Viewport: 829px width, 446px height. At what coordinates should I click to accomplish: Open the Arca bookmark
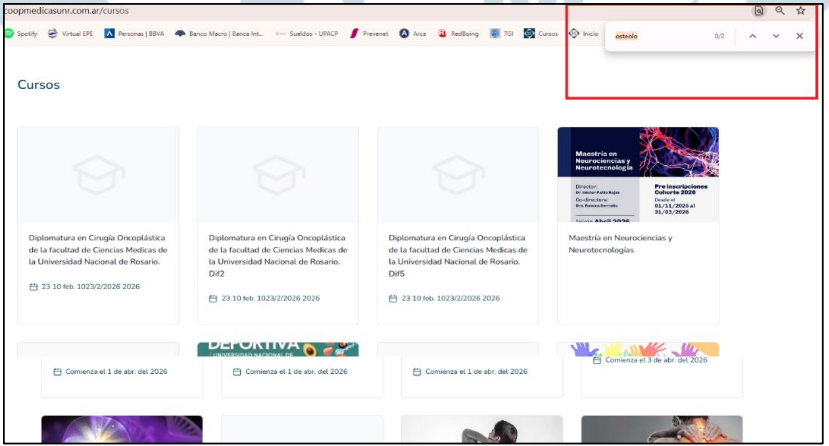coord(412,33)
